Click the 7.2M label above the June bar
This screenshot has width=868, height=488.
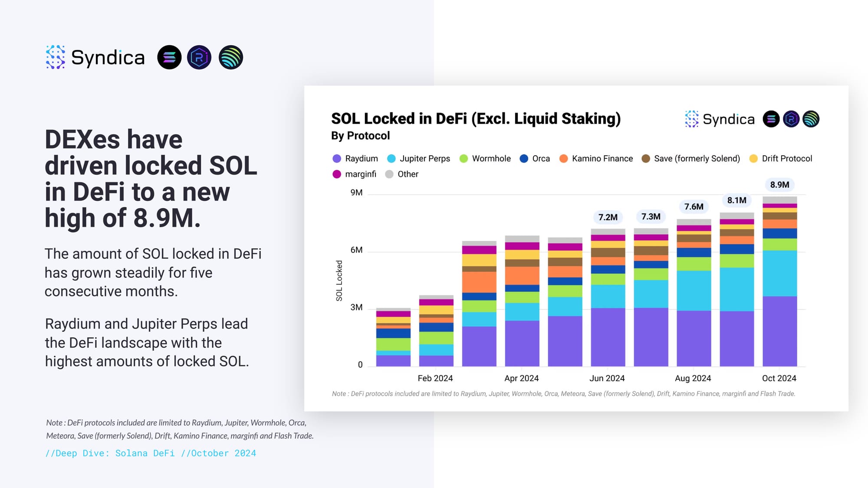pos(608,217)
